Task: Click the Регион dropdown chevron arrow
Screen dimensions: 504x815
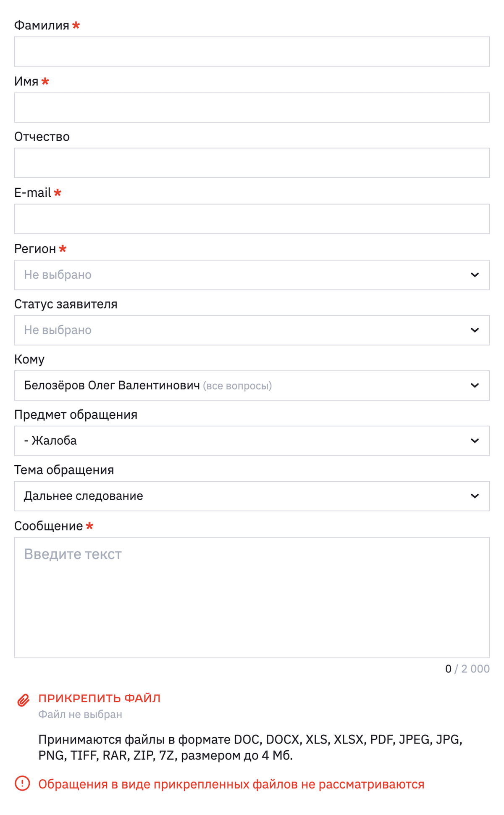Action: pos(475,275)
